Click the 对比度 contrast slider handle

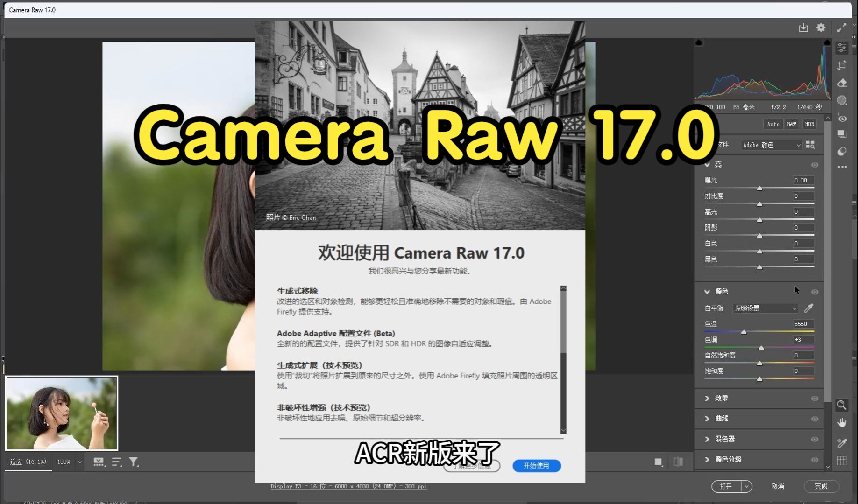759,204
